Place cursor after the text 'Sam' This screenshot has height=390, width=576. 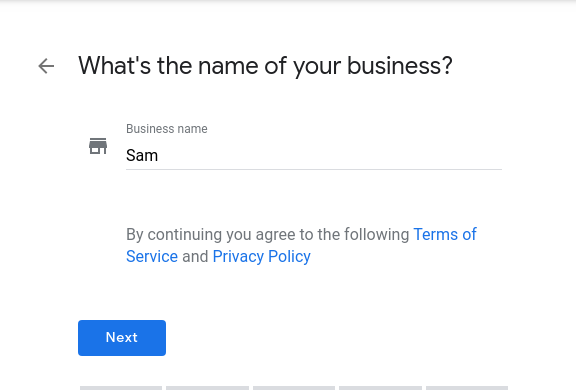pos(159,155)
